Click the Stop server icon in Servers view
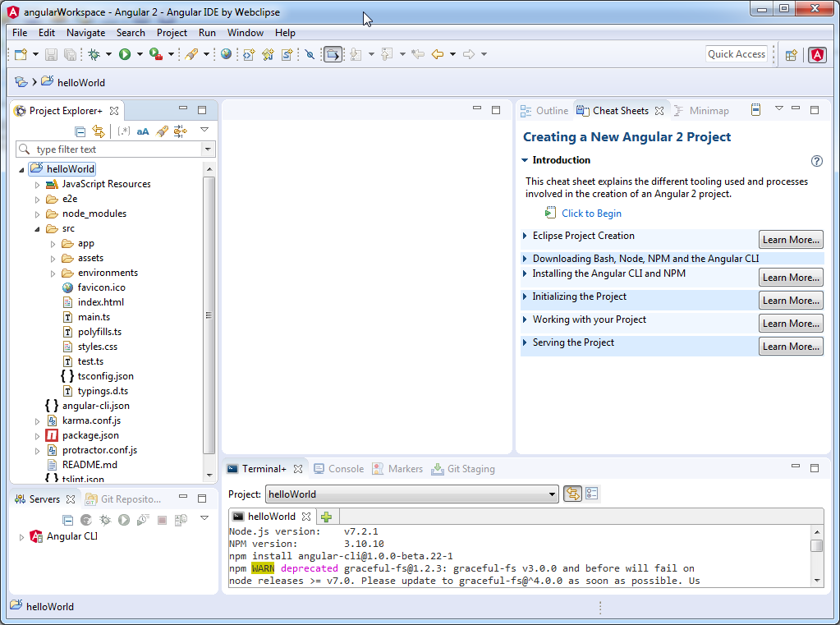 coord(162,520)
